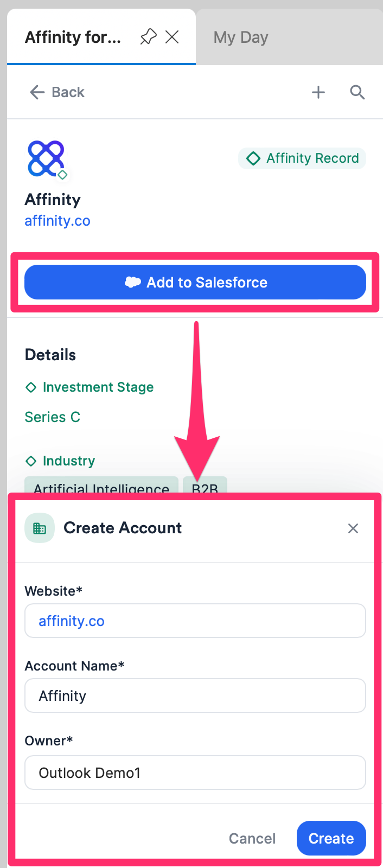Select the Affinity for Outlook tab

pyautogui.click(x=73, y=37)
